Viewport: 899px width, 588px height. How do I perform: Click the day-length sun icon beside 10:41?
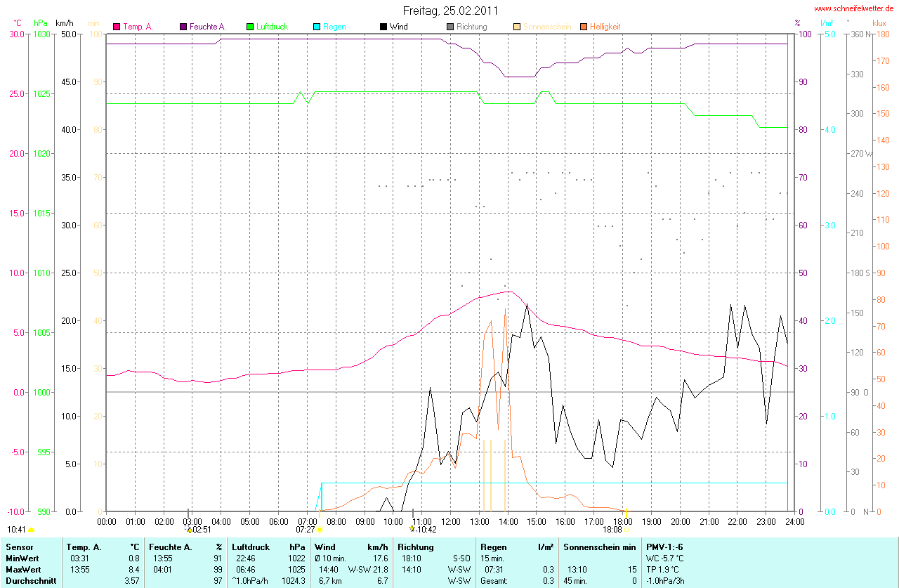(x=32, y=530)
